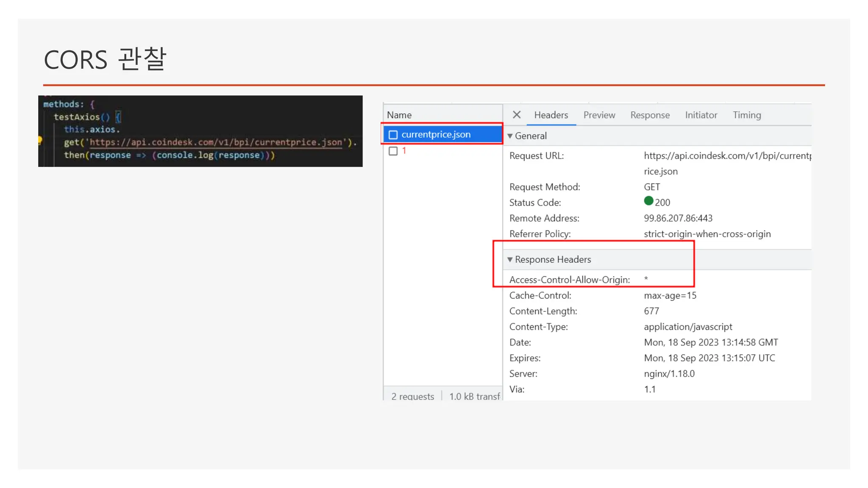The height and width of the screenshot is (488, 868).
Task: Collapse the Response Headers section
Action: (x=510, y=260)
